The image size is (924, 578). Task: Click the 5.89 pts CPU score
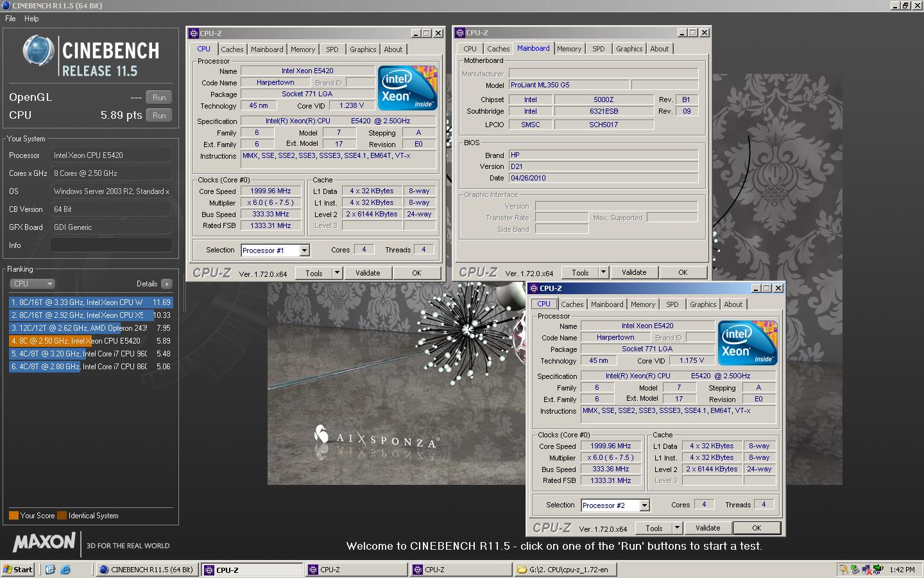pos(121,115)
